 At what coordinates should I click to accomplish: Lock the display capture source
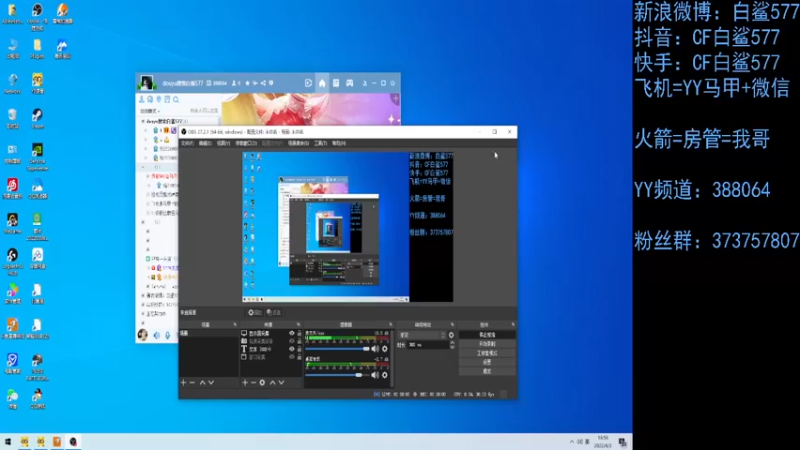click(299, 333)
